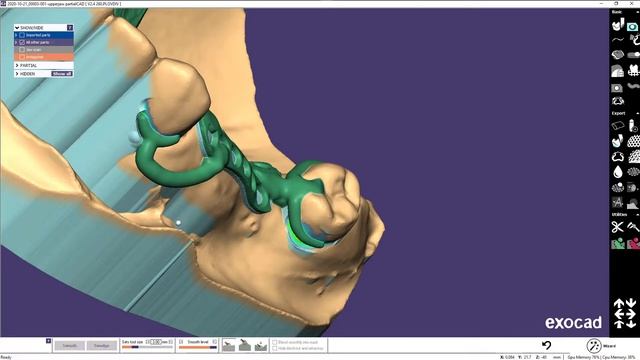This screenshot has width=640, height=360.
Task: Select the caliper measure tool in Utilities
Action: point(633,226)
